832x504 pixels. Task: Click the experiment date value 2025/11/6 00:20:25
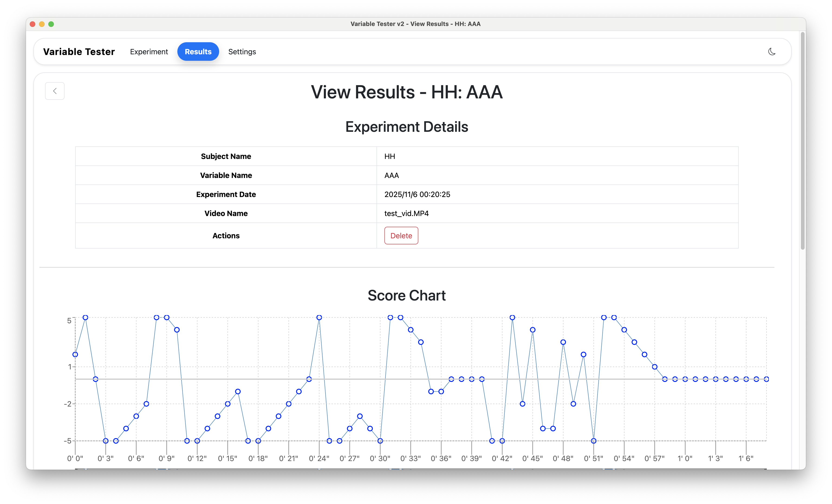(417, 194)
